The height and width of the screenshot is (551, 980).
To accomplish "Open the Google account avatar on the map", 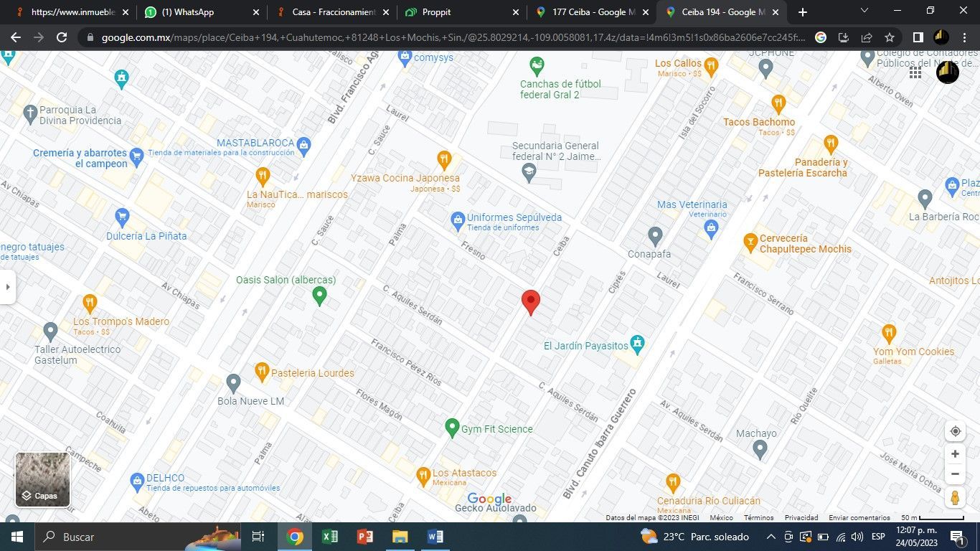I will 948,72.
